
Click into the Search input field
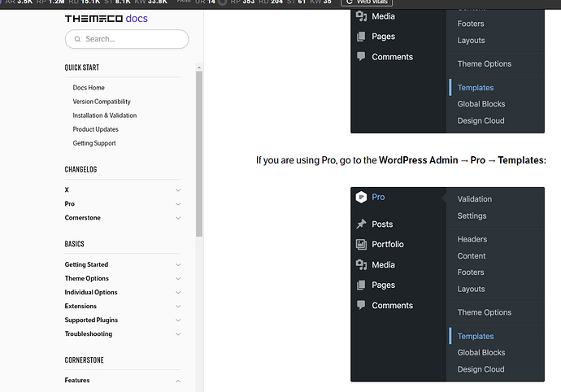[x=134, y=39]
